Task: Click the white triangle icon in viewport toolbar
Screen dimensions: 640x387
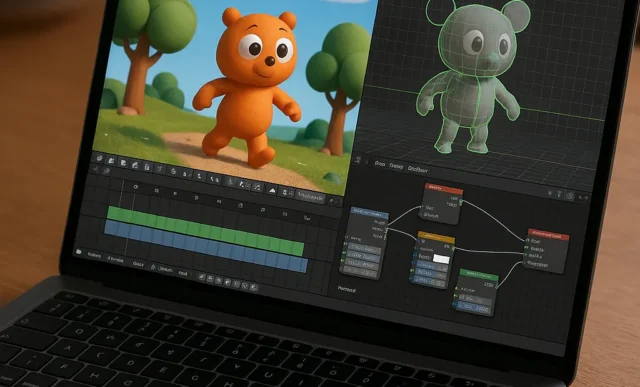Action: click(271, 191)
